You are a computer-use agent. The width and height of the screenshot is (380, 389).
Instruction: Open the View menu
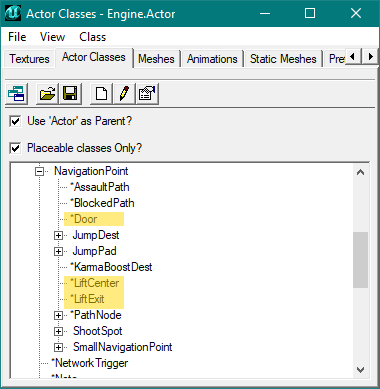(52, 37)
